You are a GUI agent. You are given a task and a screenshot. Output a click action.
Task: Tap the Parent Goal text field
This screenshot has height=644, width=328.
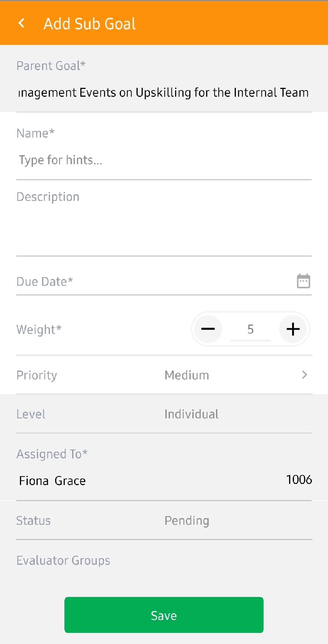164,93
